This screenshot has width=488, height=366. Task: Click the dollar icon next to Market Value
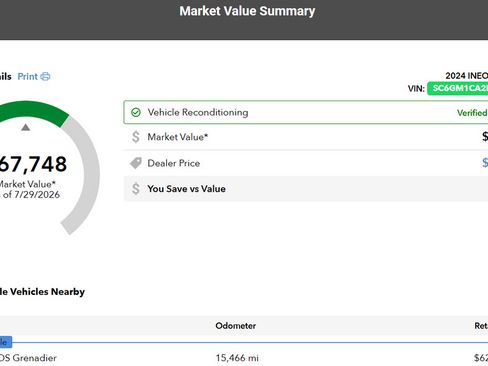[136, 137]
